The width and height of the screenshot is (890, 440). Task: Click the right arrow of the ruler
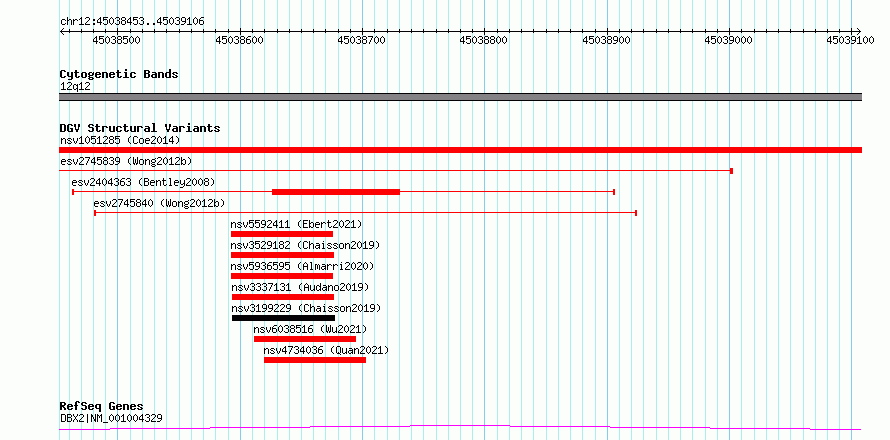tap(859, 31)
